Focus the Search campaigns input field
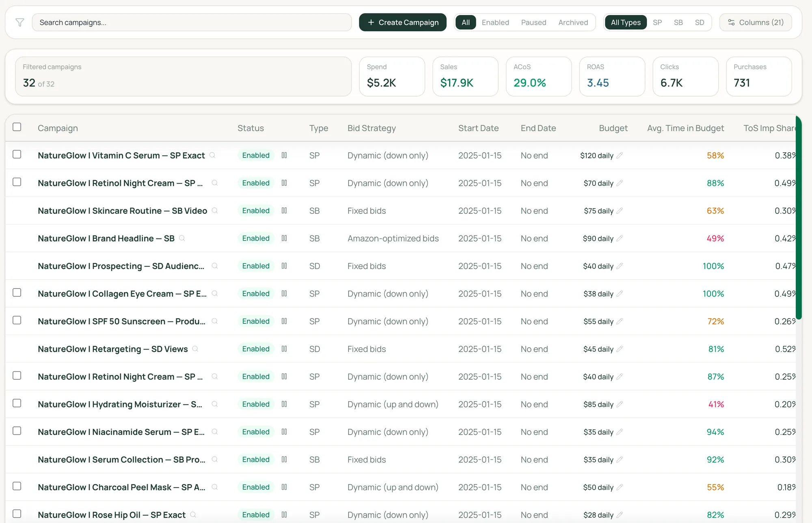This screenshot has width=812, height=523. coord(192,22)
